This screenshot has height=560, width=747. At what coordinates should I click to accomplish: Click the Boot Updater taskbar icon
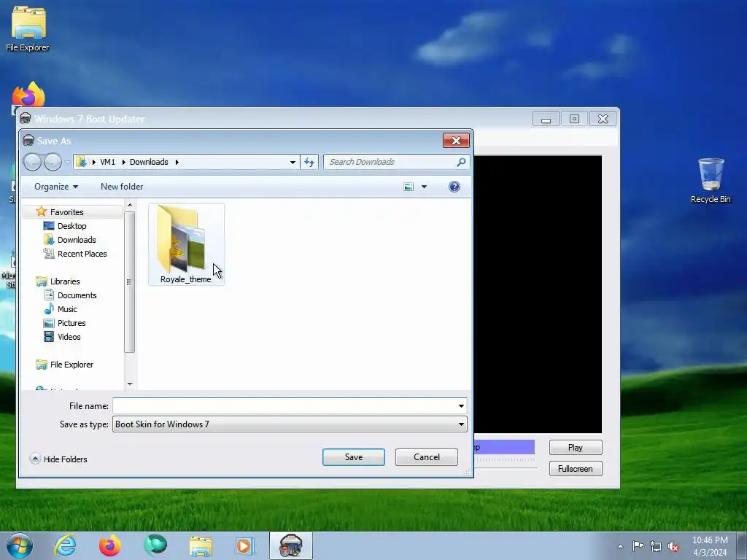[x=290, y=545]
